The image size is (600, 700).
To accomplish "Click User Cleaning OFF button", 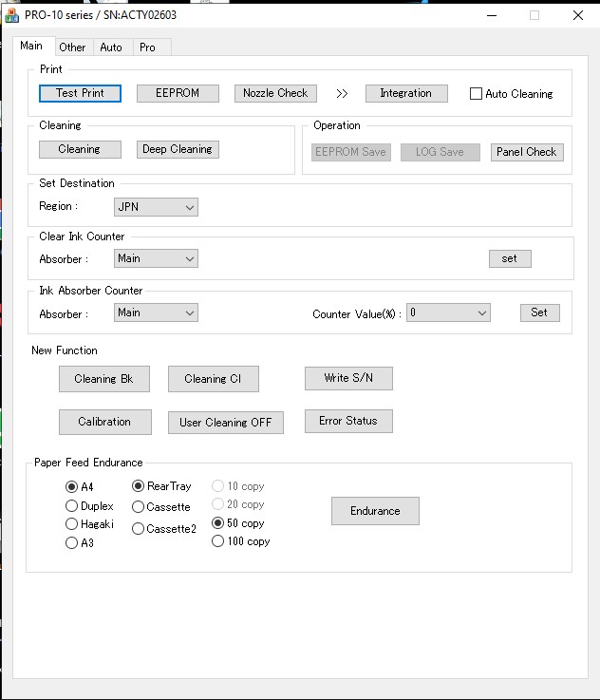I will pyautogui.click(x=226, y=423).
